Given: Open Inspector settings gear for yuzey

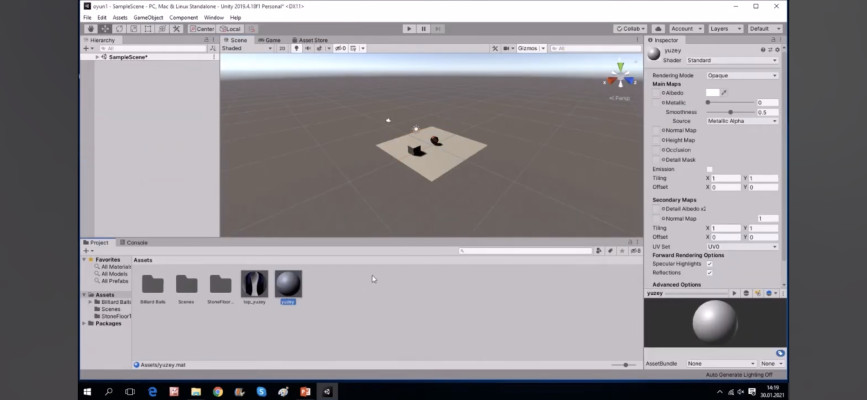Looking at the screenshot, I should tap(777, 50).
